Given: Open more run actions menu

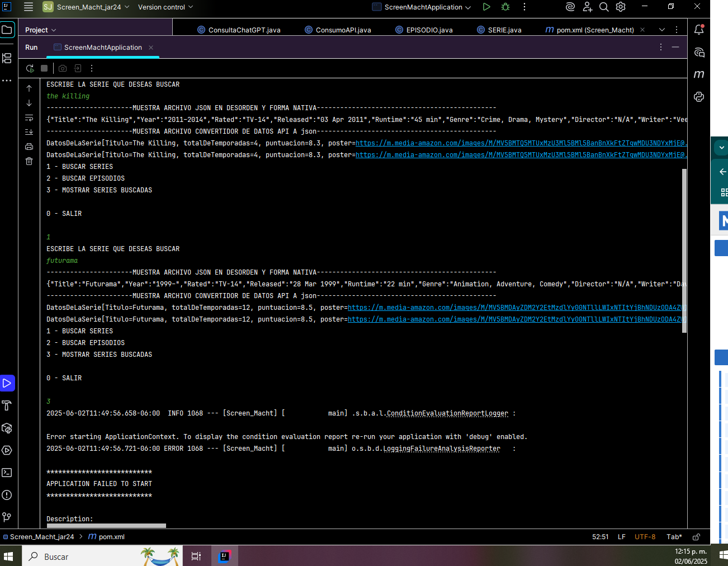Looking at the screenshot, I should 524,7.
